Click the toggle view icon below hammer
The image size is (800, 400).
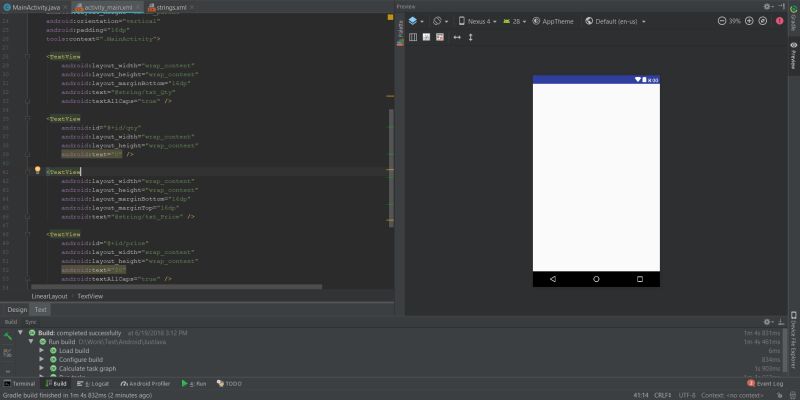click(x=8, y=353)
